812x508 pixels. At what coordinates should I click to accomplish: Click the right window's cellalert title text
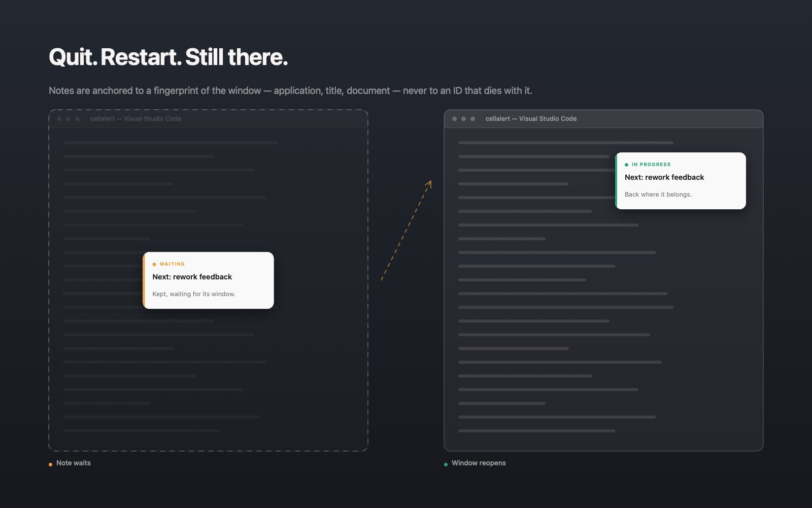tap(531, 119)
